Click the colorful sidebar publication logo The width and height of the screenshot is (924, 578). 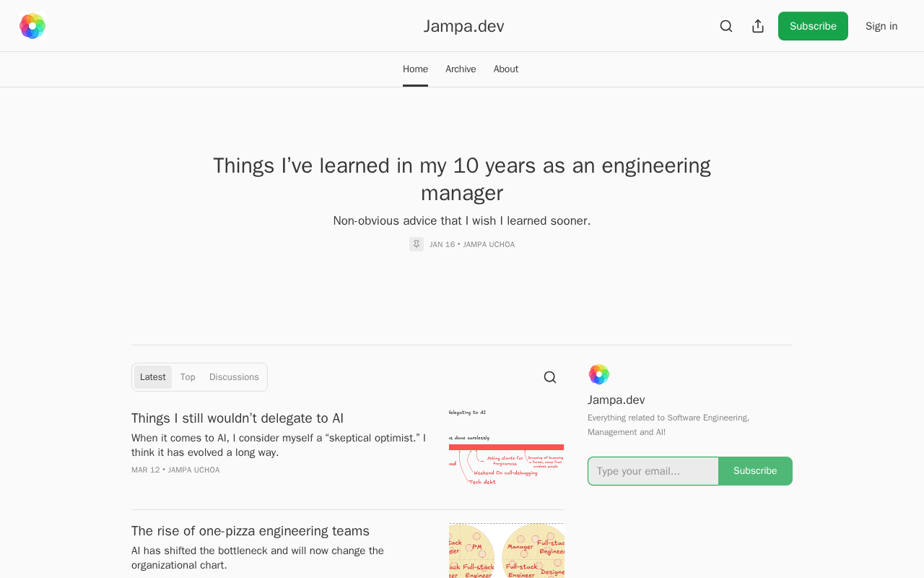[599, 374]
